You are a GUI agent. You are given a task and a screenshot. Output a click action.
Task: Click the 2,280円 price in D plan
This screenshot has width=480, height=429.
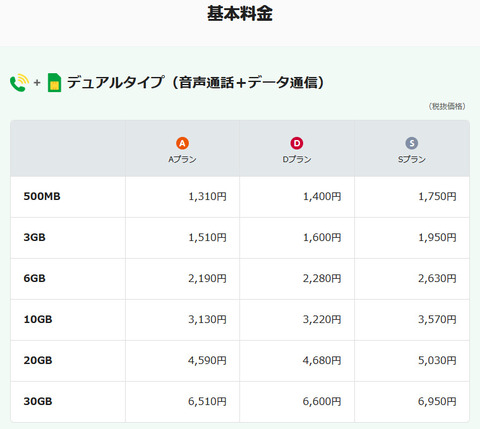click(322, 278)
